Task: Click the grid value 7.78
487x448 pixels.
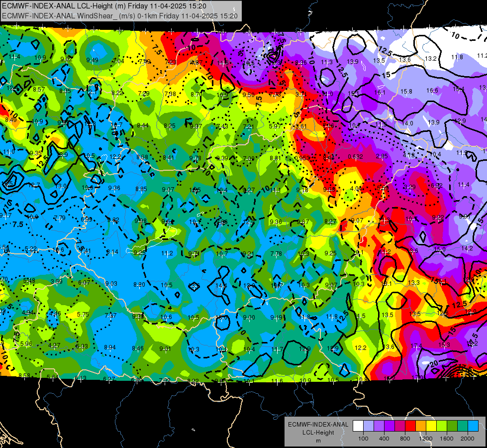Action: (x=276, y=254)
